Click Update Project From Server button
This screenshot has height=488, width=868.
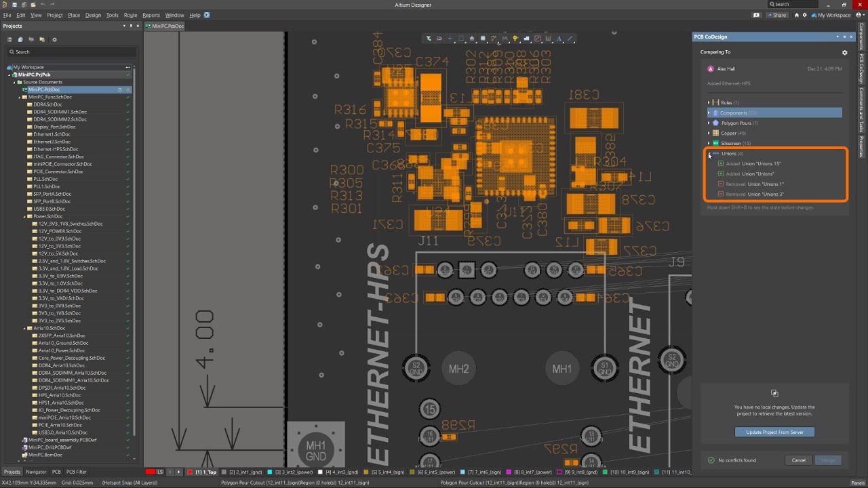click(x=774, y=432)
